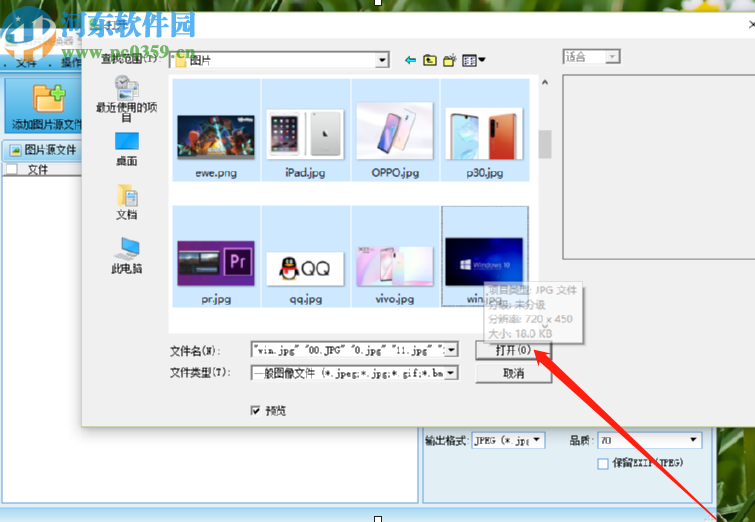Switch to image source files tab
Image resolution: width=755 pixels, height=522 pixels.
click(43, 150)
